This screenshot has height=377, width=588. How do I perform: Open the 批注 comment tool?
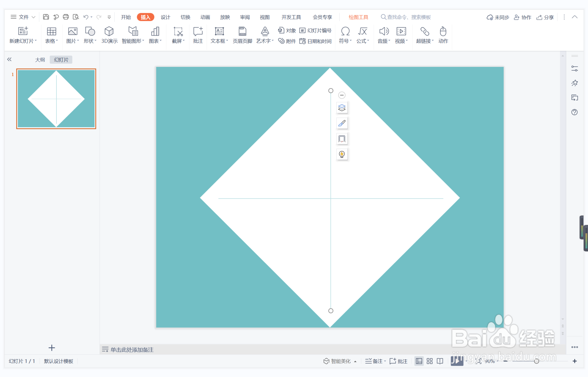[x=198, y=35]
